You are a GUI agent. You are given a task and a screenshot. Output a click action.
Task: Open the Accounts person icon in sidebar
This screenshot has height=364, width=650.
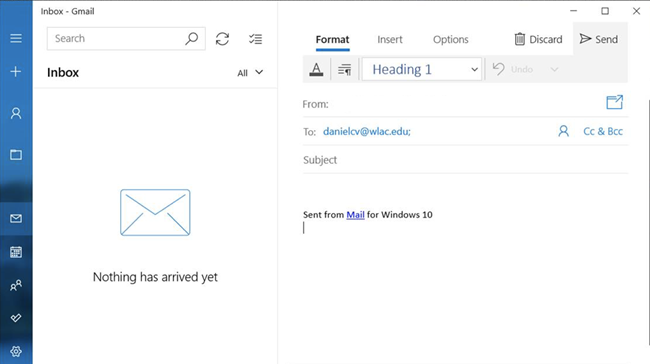pyautogui.click(x=16, y=113)
